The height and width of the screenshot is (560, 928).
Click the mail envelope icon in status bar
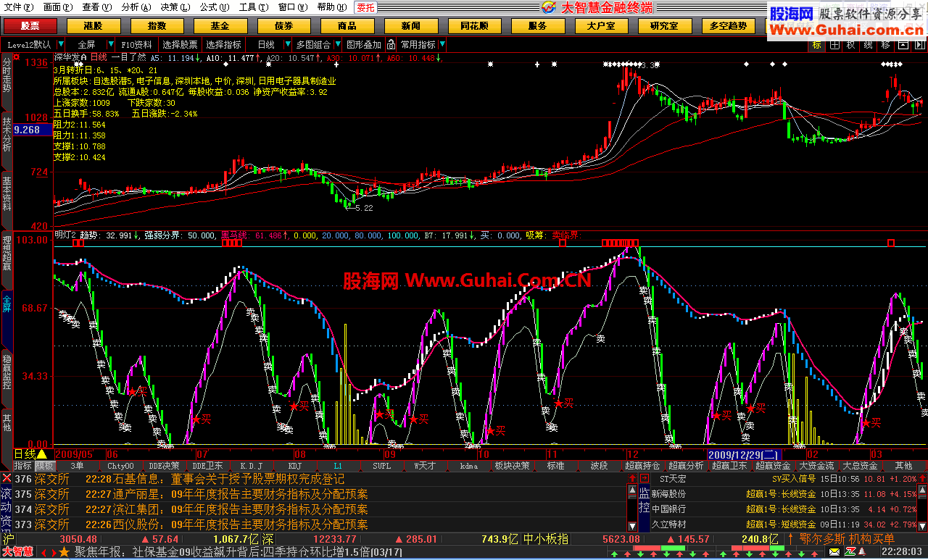tap(833, 553)
